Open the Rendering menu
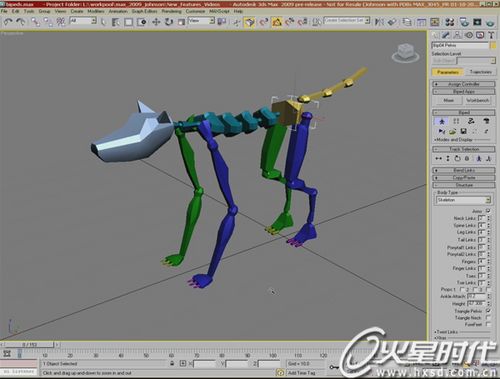 click(171, 11)
